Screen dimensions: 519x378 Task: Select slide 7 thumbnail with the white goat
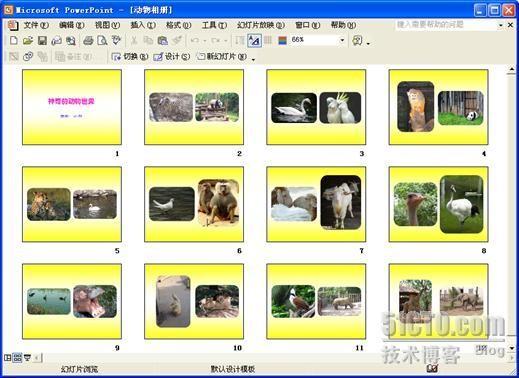tap(316, 204)
